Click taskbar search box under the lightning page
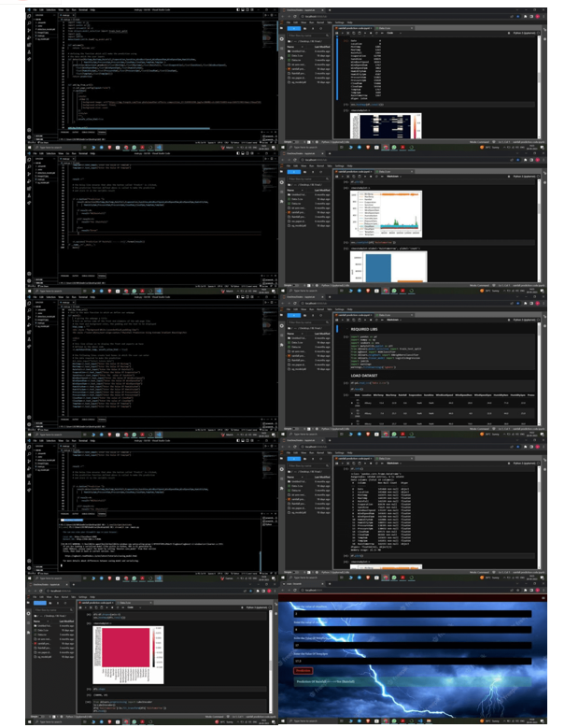Screen dimensions: 579x728 pos(312,721)
